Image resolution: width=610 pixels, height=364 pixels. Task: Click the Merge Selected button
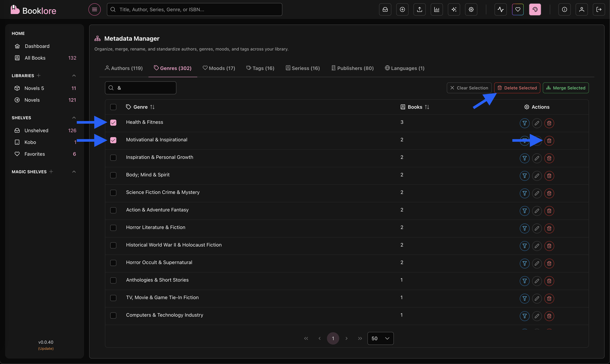tap(566, 88)
